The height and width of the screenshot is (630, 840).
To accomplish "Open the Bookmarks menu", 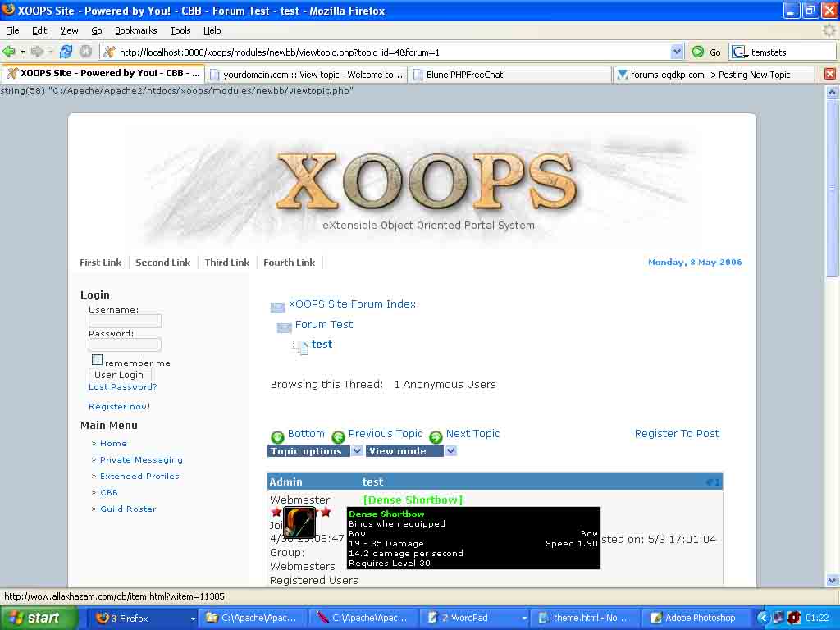I will point(135,30).
